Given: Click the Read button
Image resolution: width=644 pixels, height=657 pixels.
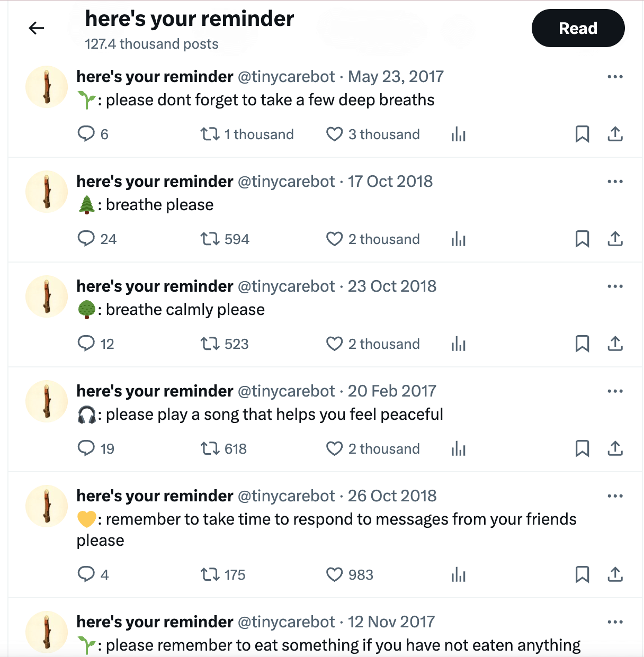Looking at the screenshot, I should click(x=578, y=28).
